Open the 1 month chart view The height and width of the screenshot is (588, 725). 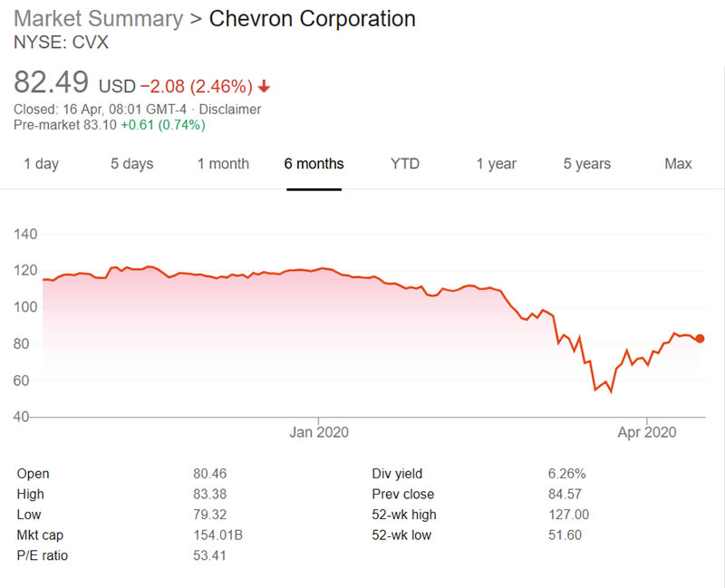(x=223, y=164)
